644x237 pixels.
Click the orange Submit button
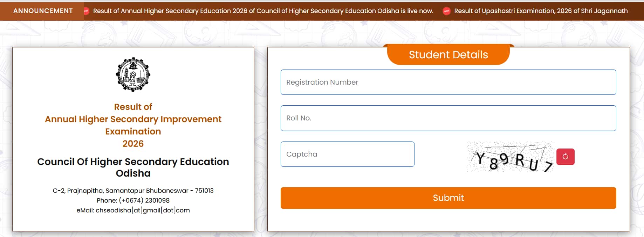pyautogui.click(x=448, y=198)
